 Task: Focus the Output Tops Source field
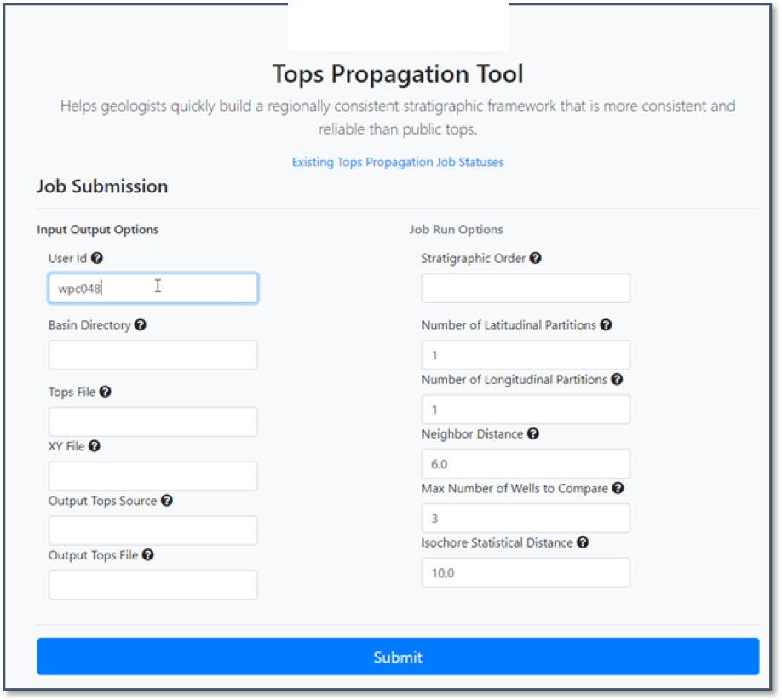pyautogui.click(x=153, y=531)
